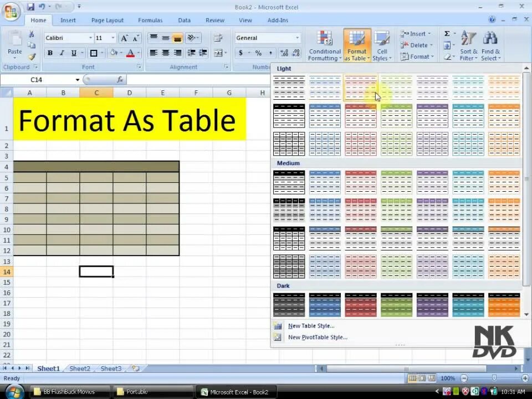The image size is (532, 399).
Task: Select the first black Dark table style
Action: point(289,305)
